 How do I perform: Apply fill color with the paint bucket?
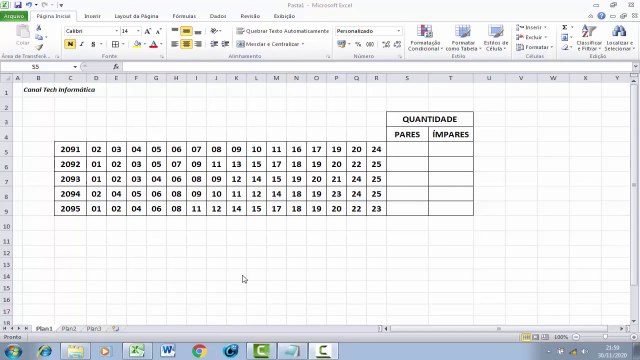(137, 44)
